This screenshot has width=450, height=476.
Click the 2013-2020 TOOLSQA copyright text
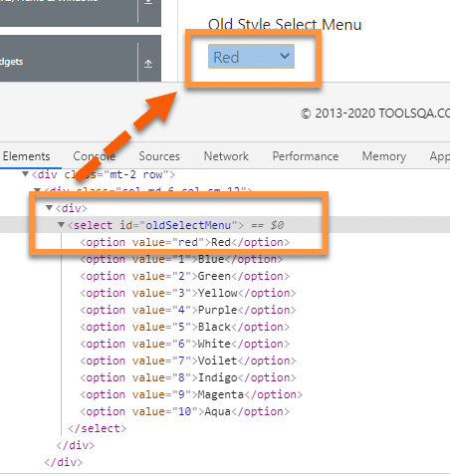tap(375, 114)
